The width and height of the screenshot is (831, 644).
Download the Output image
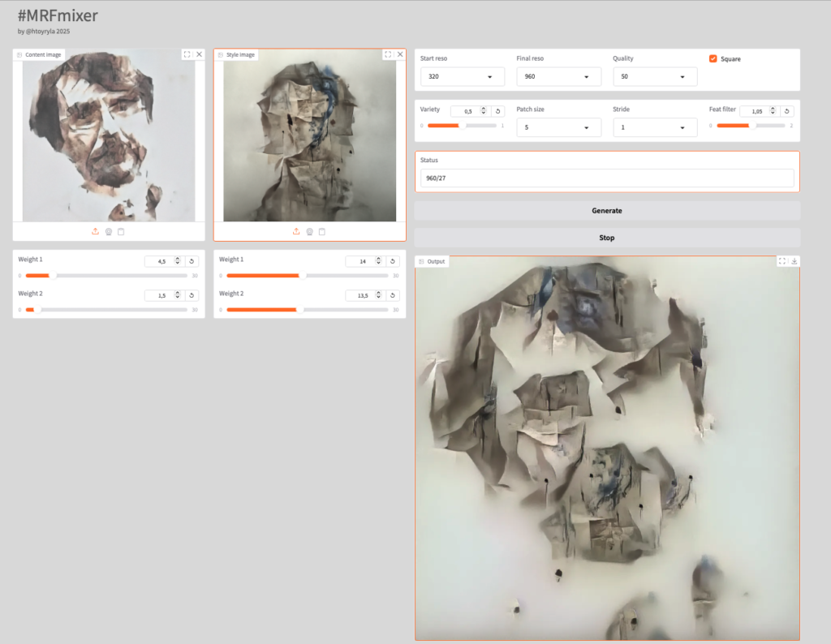click(794, 261)
